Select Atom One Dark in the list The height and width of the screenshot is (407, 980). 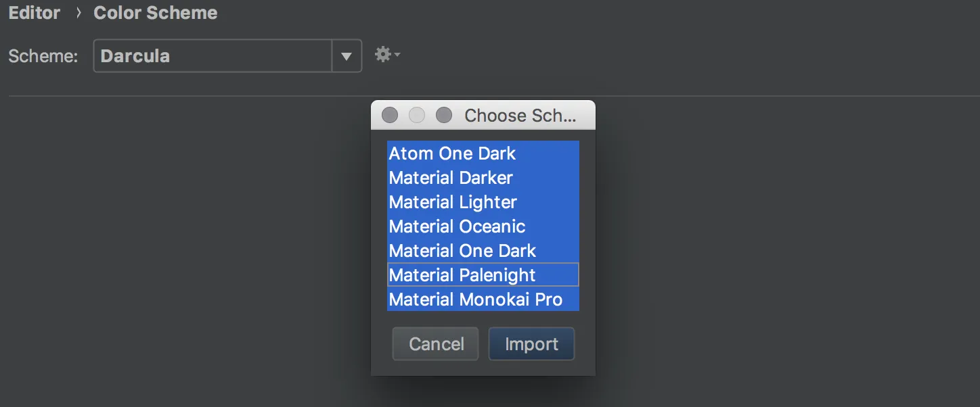coord(452,153)
